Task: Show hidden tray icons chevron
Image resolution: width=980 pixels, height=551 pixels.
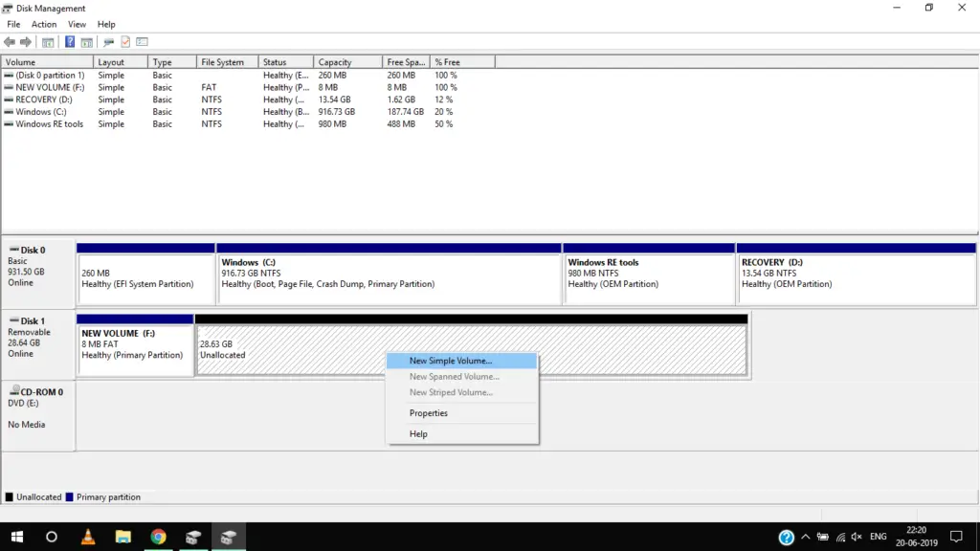Action: pyautogui.click(x=806, y=537)
